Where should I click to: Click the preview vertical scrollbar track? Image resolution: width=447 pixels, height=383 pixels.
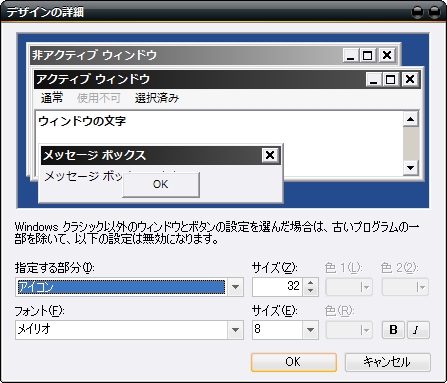point(410,144)
